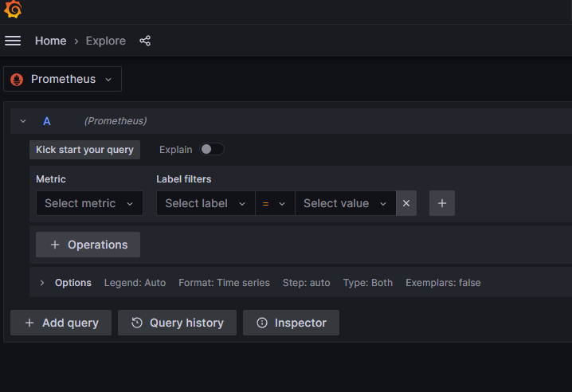Click Kick start your query button
Screen dimensions: 572x392
point(85,150)
